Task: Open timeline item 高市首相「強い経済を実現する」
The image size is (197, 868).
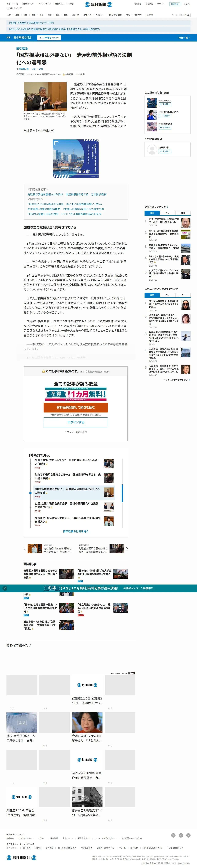Action: pos(68,520)
